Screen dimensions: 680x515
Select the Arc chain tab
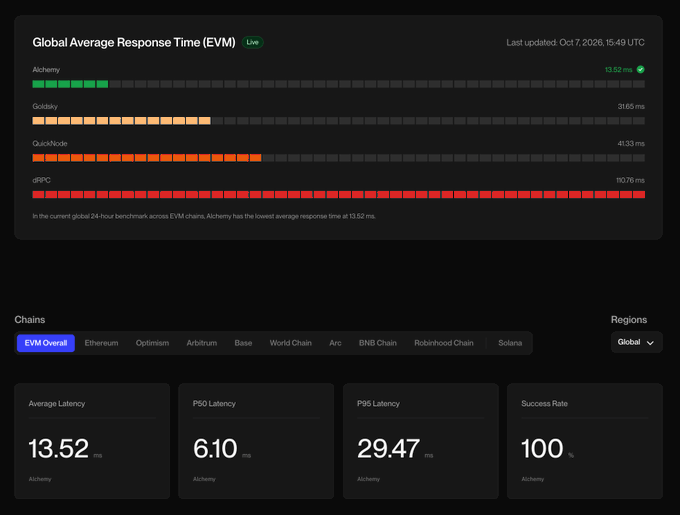point(335,343)
